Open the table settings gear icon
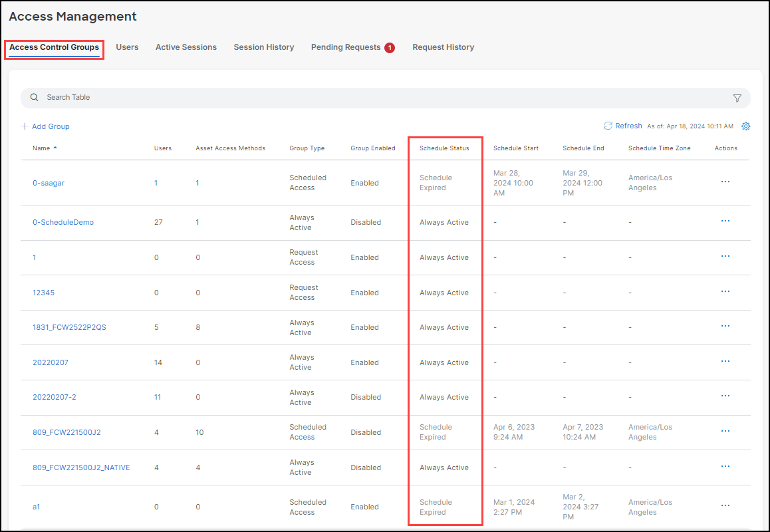 click(745, 126)
